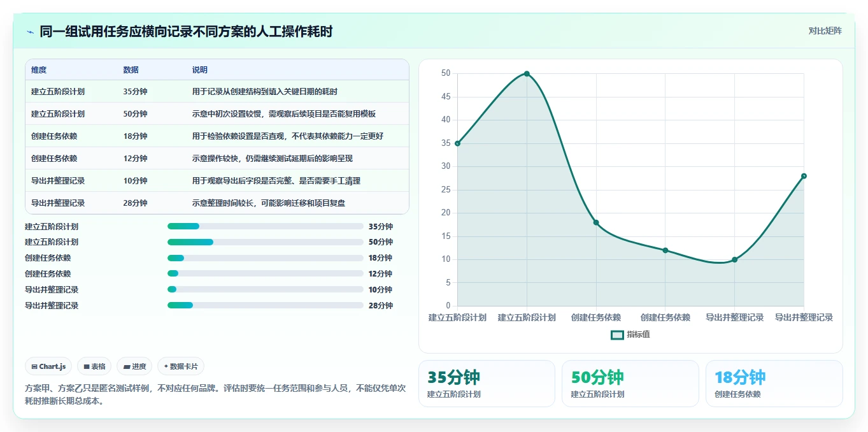Click description 示意整理时间较长，可能影响迁移和项目复盘

pos(269,203)
